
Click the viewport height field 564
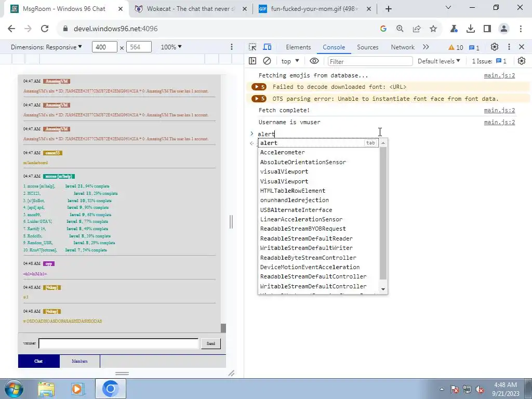[x=139, y=47]
